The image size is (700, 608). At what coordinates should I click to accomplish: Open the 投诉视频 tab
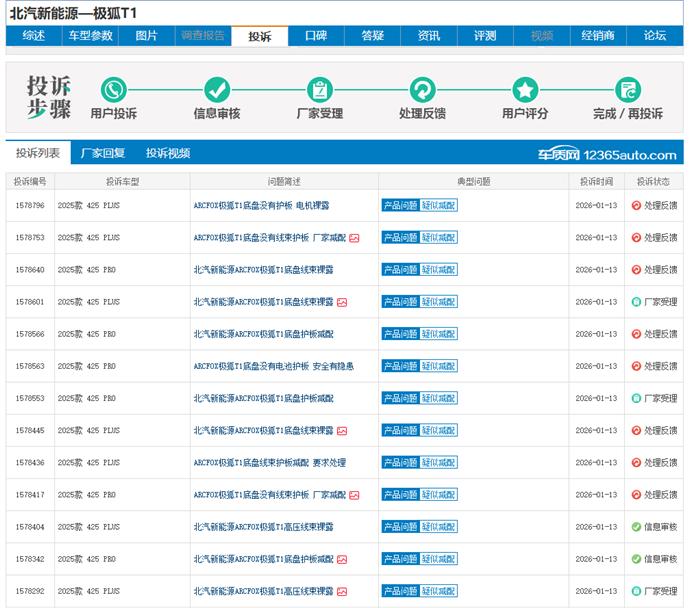(168, 154)
